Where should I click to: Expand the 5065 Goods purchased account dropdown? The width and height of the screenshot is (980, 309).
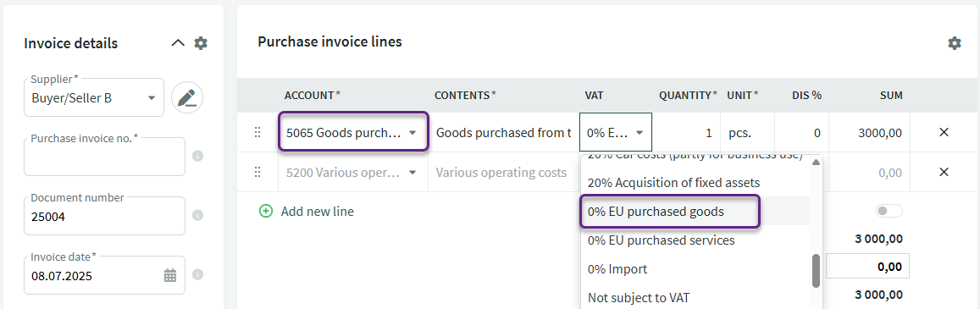point(354,132)
